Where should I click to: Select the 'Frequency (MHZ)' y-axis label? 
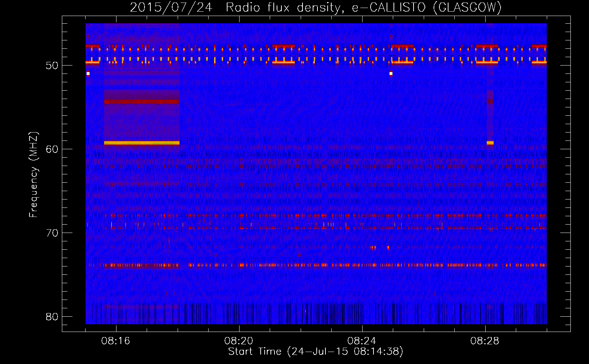pyautogui.click(x=33, y=175)
